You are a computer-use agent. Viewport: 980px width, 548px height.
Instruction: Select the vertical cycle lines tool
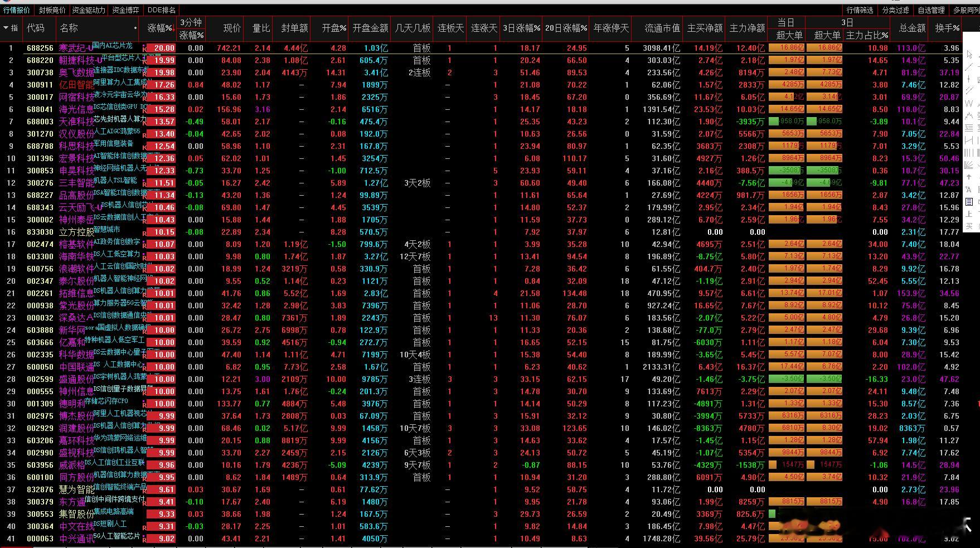pyautogui.click(x=970, y=152)
